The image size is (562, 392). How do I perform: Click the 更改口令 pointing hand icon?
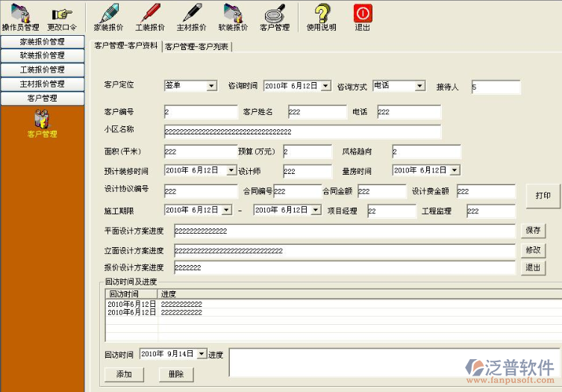tap(62, 15)
